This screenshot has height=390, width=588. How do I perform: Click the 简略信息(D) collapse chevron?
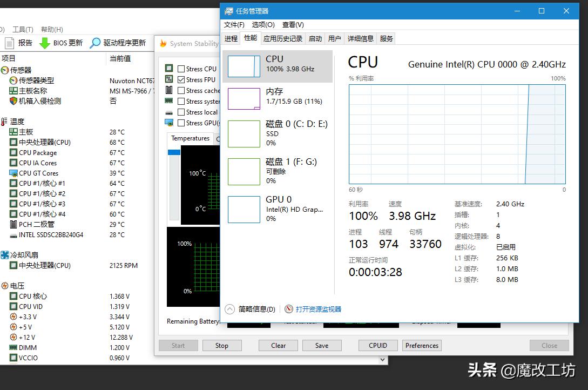(x=229, y=308)
